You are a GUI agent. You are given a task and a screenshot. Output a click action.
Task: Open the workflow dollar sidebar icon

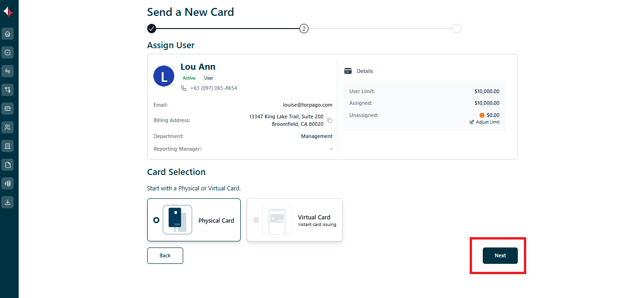[x=7, y=90]
